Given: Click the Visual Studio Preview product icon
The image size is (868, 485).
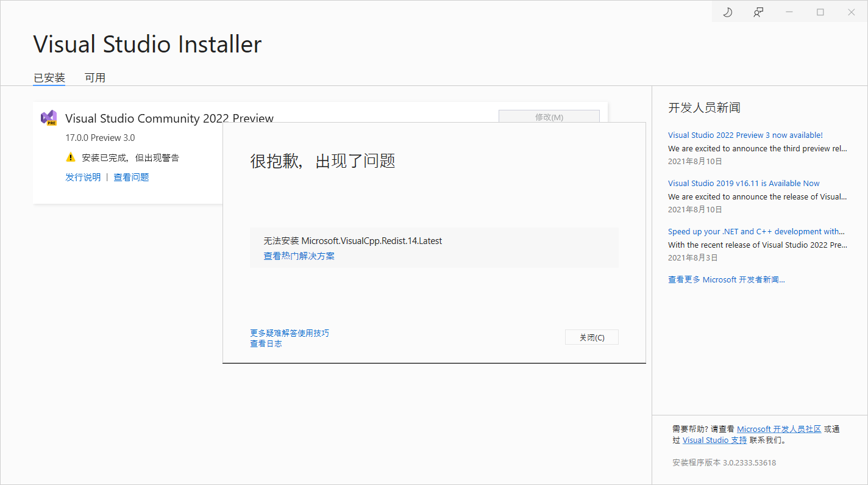Looking at the screenshot, I should 49,118.
